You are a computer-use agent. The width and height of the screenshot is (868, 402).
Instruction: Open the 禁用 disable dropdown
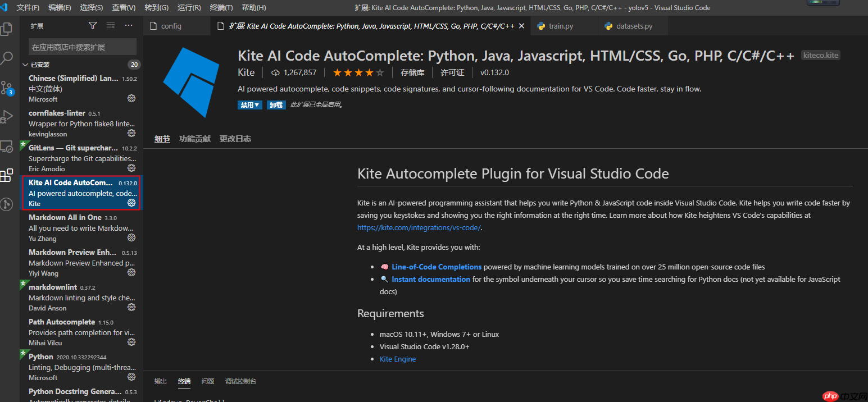250,105
